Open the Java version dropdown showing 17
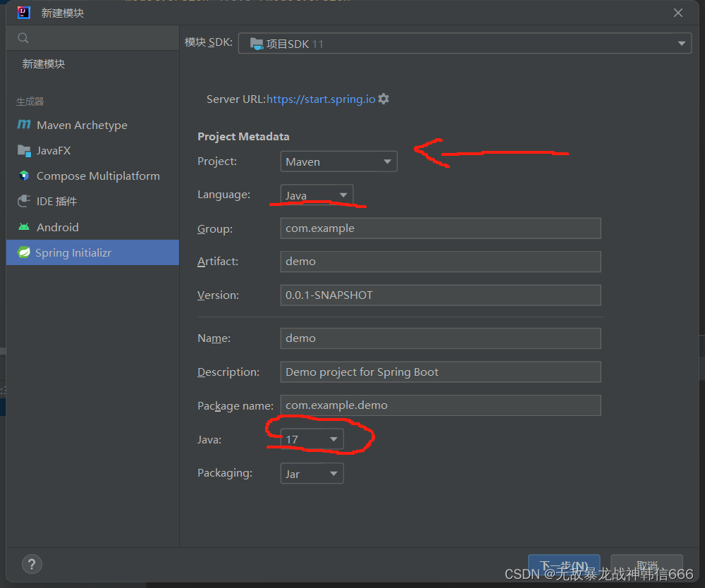705x588 pixels. (x=312, y=439)
